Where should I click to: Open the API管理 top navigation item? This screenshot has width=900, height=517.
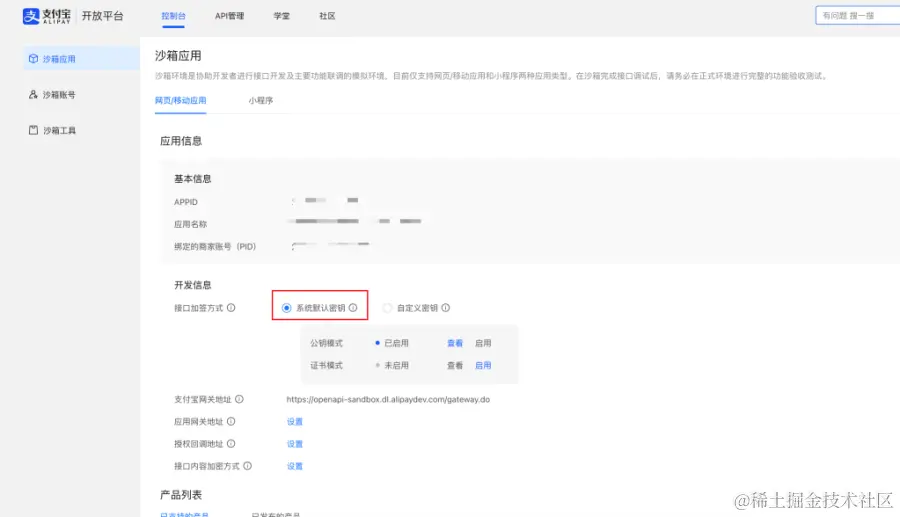pyautogui.click(x=230, y=16)
